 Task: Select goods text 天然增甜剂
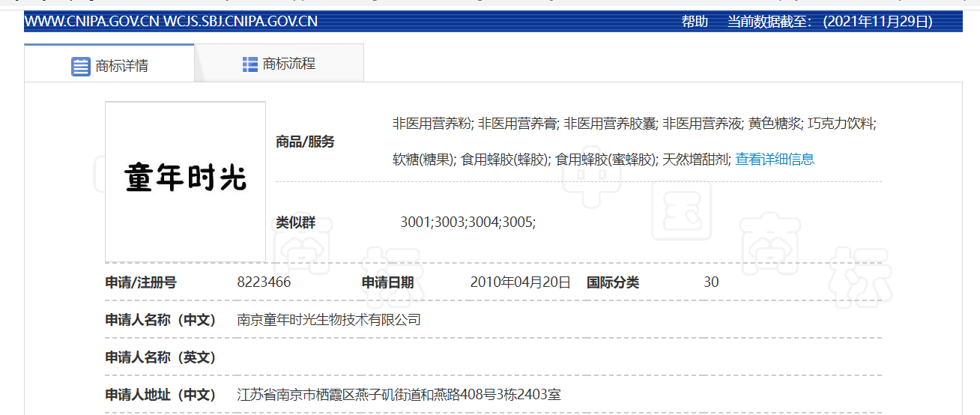(x=696, y=159)
